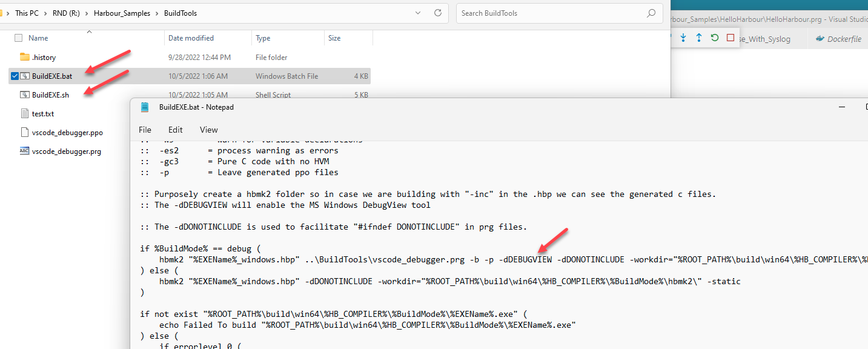
Task: Click the Notepad icon in the title bar
Action: 145,107
